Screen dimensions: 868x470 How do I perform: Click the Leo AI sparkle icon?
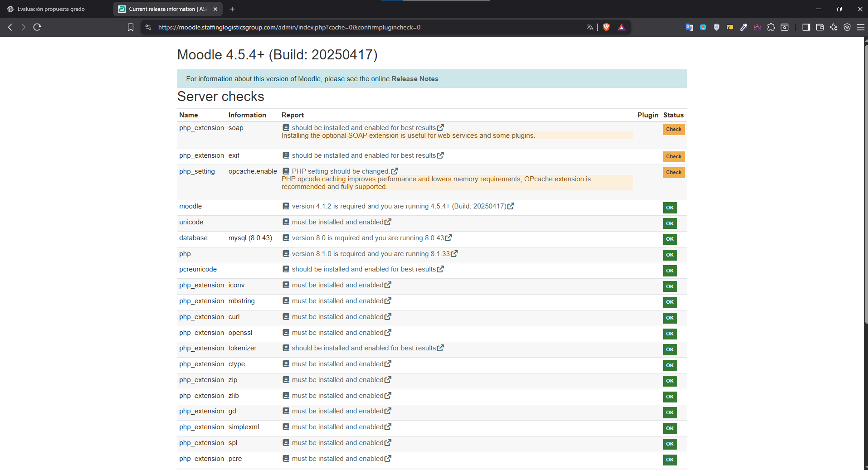(x=833, y=27)
